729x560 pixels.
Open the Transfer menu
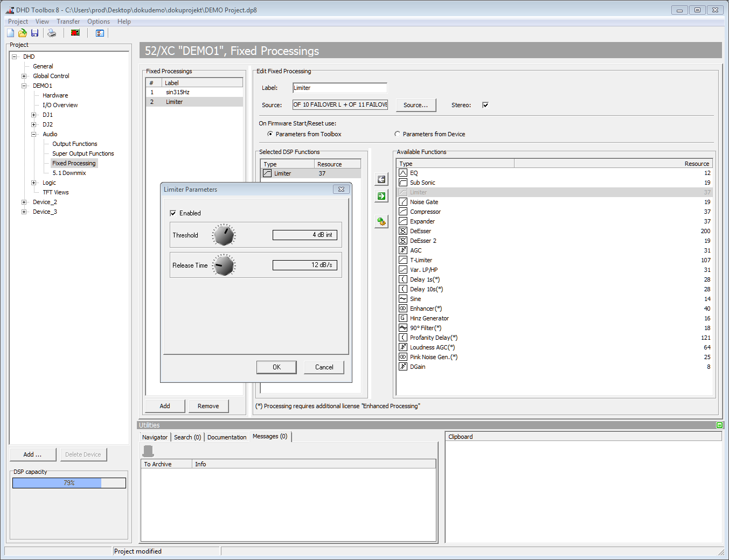[x=68, y=21]
